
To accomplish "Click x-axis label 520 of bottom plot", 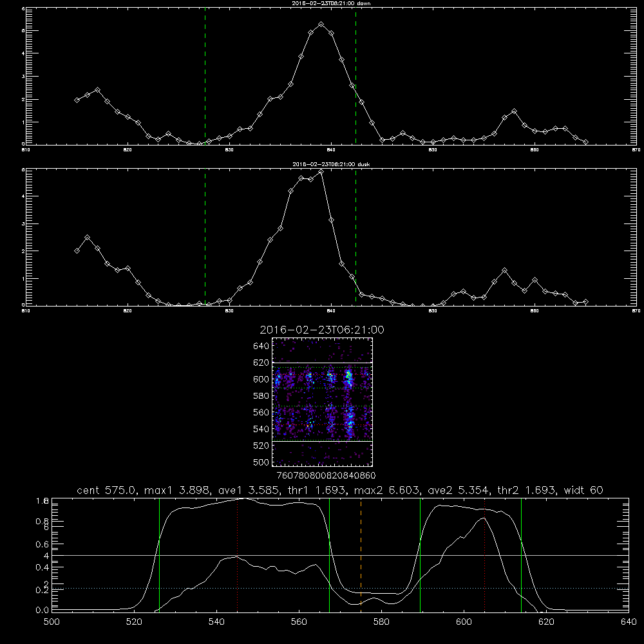I will (x=135, y=622).
